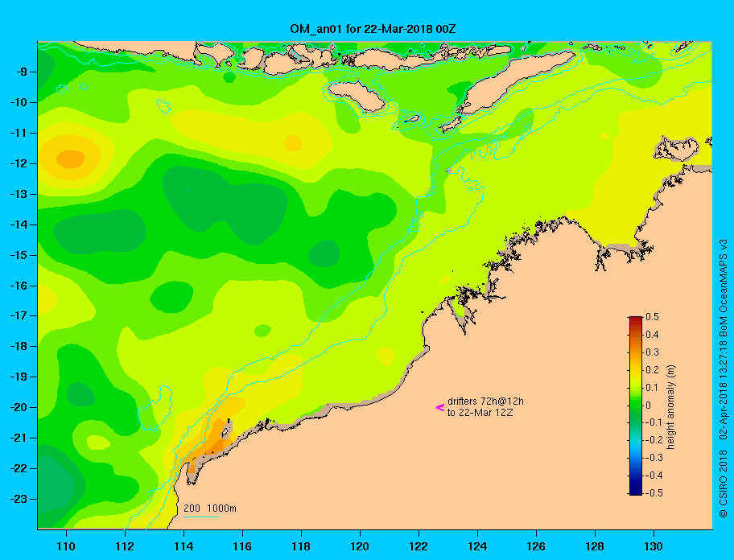Click the longitude label 110
This screenshot has height=560, width=734.
click(66, 546)
